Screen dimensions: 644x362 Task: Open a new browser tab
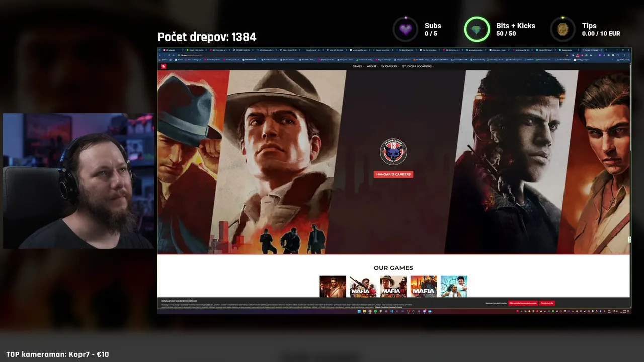click(x=606, y=50)
